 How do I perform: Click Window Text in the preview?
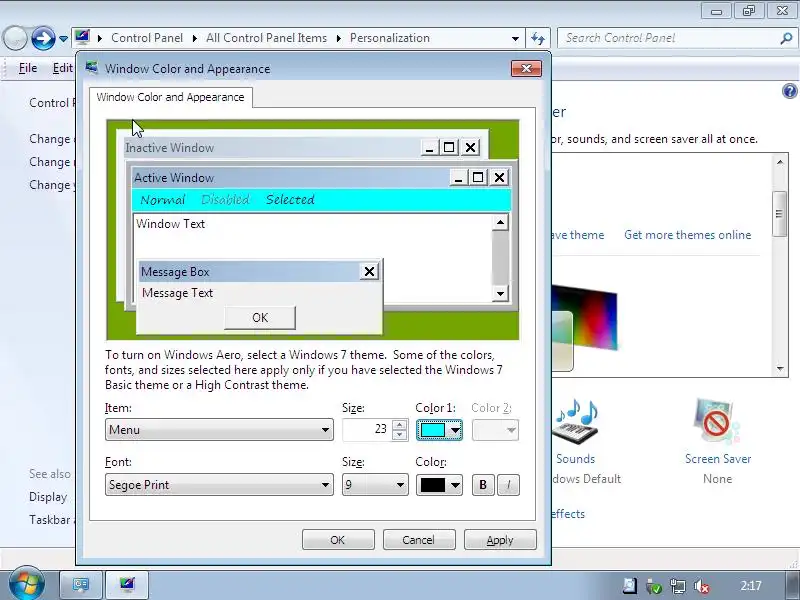tap(170, 223)
